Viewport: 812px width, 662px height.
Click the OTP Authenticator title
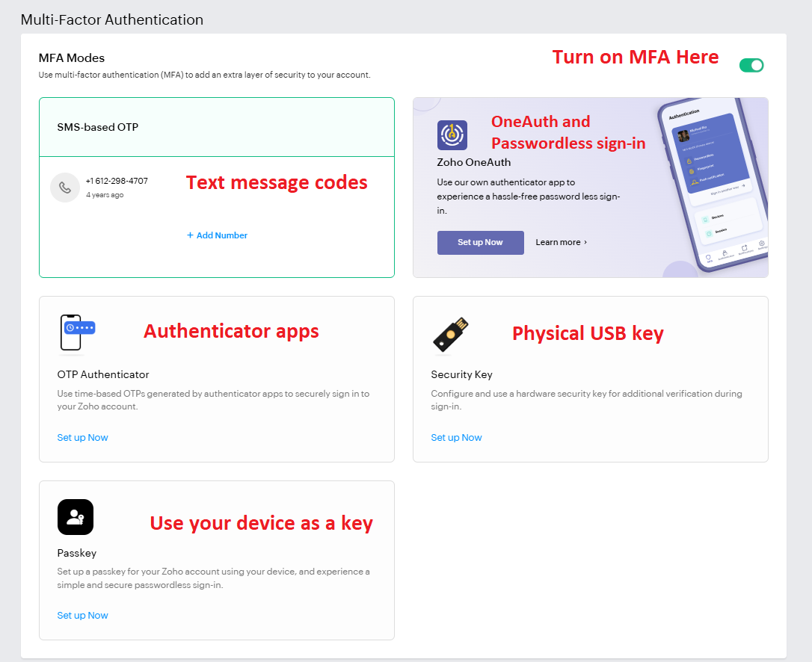pos(103,374)
